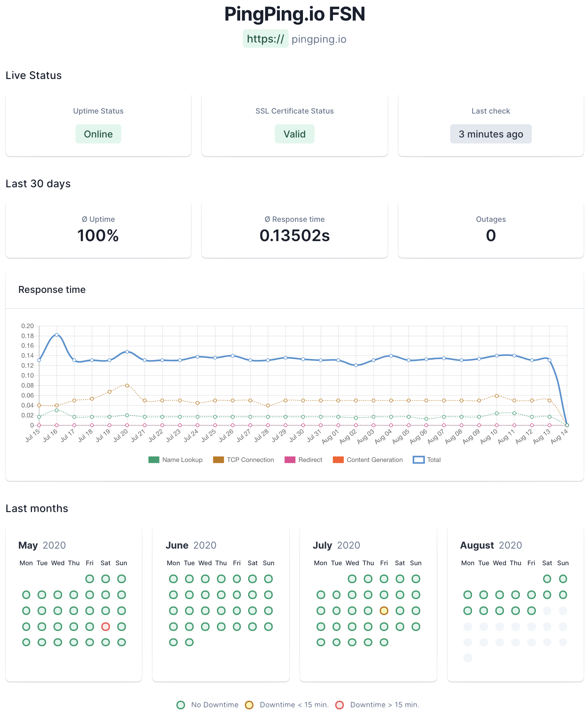The height and width of the screenshot is (714, 588).
Task: Switch to the Last 30 days section
Action: [38, 183]
